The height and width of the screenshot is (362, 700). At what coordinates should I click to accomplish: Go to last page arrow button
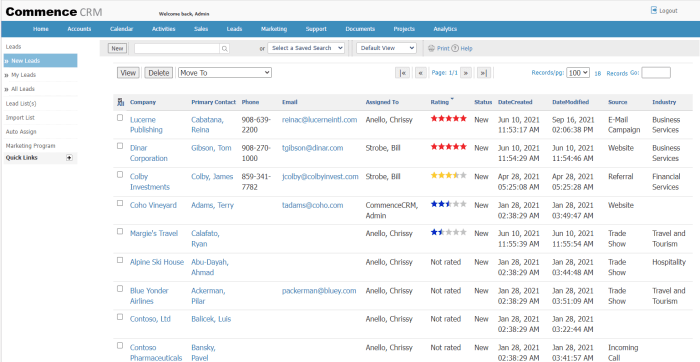(484, 73)
